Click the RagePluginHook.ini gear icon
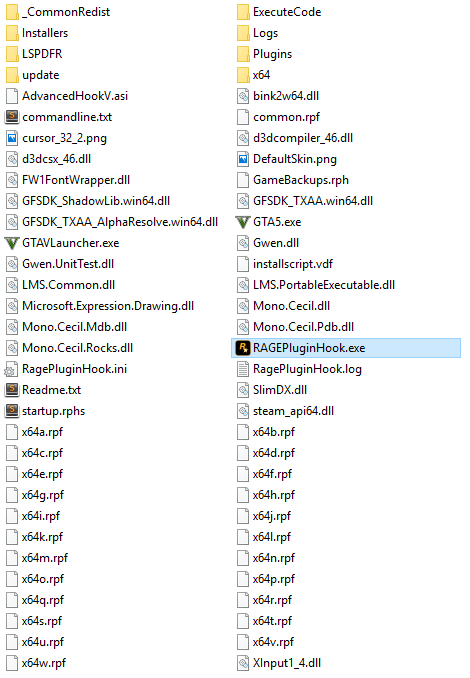Screen dimensions: 470x678 [11, 369]
